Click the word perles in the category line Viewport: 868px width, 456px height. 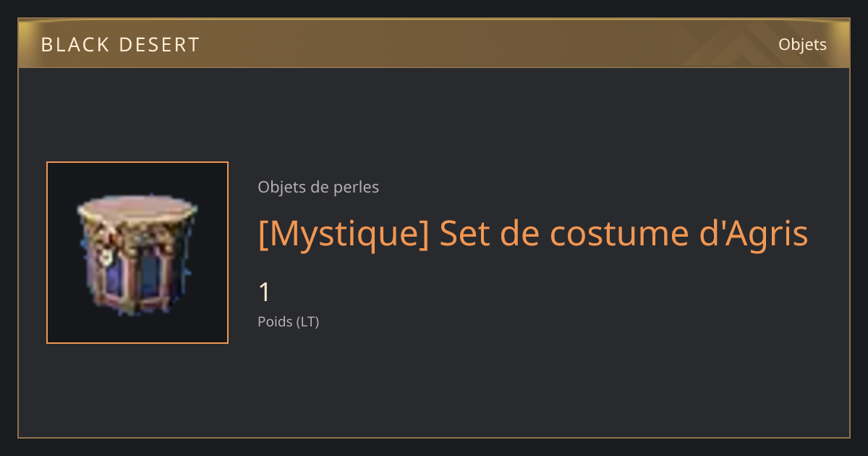click(x=356, y=187)
